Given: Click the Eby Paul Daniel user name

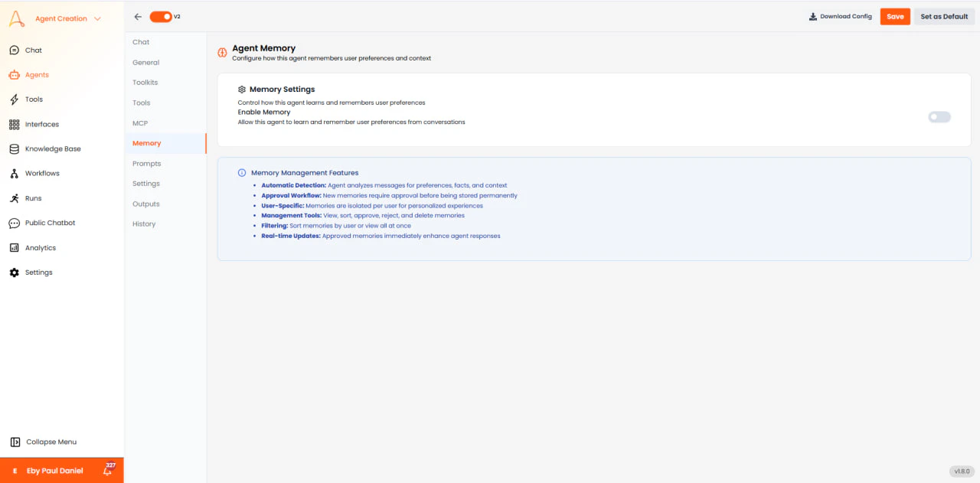Looking at the screenshot, I should [x=54, y=471].
